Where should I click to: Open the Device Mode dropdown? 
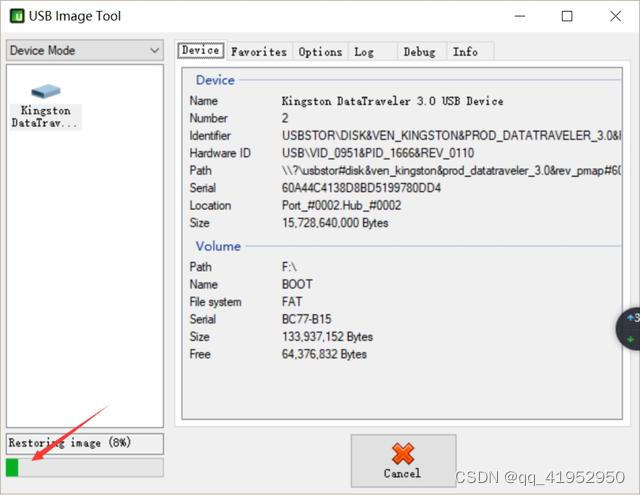[85, 51]
